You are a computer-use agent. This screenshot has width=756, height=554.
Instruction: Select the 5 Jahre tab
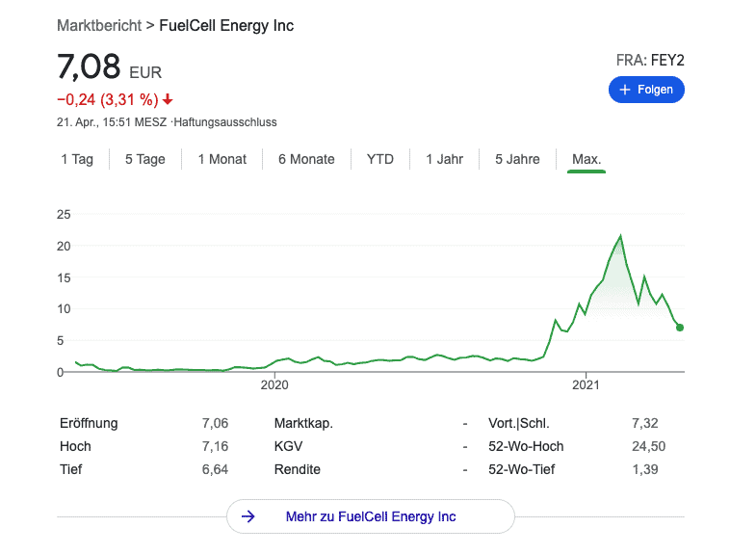coord(517,159)
